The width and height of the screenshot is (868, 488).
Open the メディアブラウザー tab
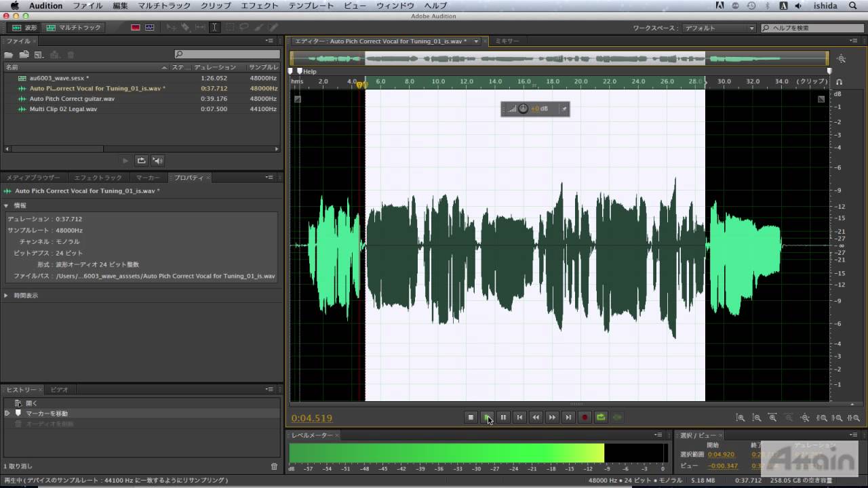coord(33,178)
